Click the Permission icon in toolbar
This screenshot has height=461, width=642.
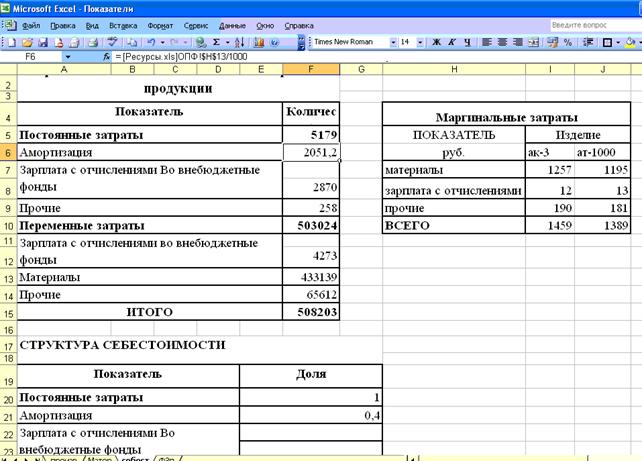point(59,42)
